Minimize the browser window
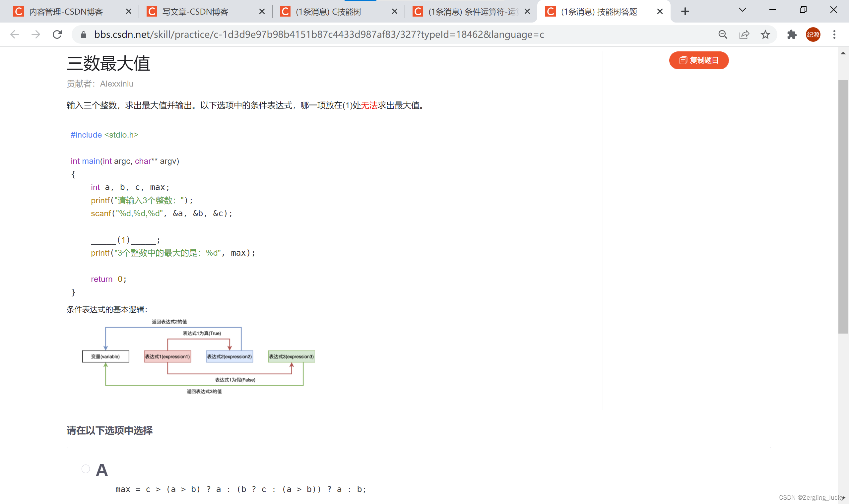The width and height of the screenshot is (849, 504). (x=773, y=10)
